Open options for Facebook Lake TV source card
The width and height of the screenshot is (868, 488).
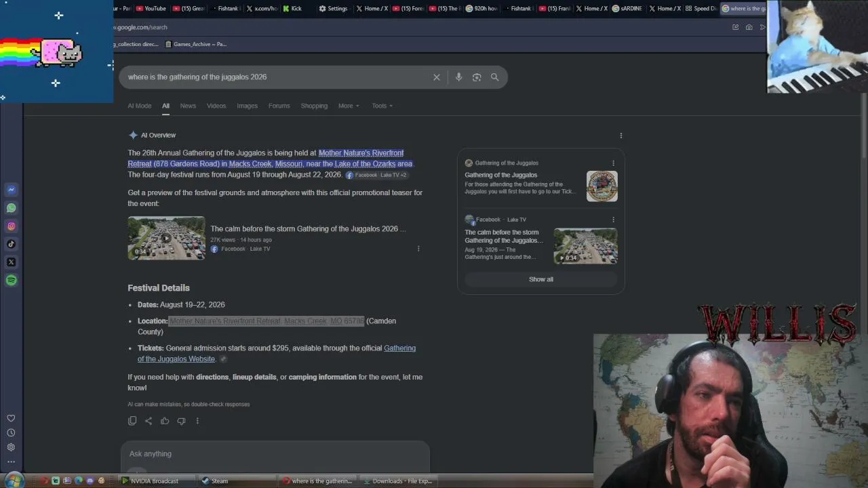pos(613,220)
